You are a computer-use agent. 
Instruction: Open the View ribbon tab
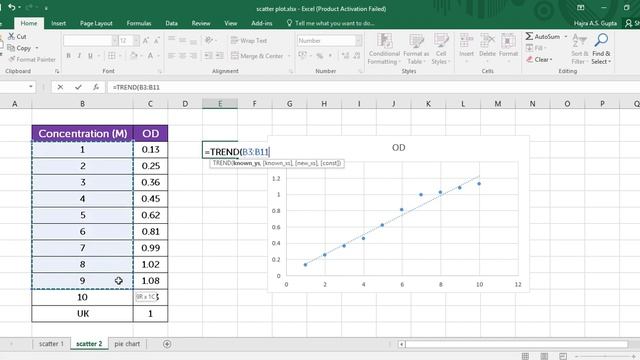[x=231, y=23]
